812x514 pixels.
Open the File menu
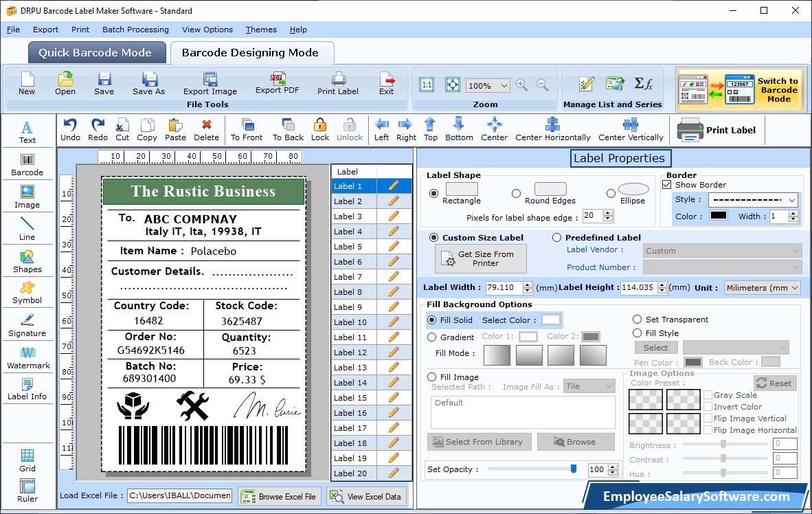click(13, 30)
